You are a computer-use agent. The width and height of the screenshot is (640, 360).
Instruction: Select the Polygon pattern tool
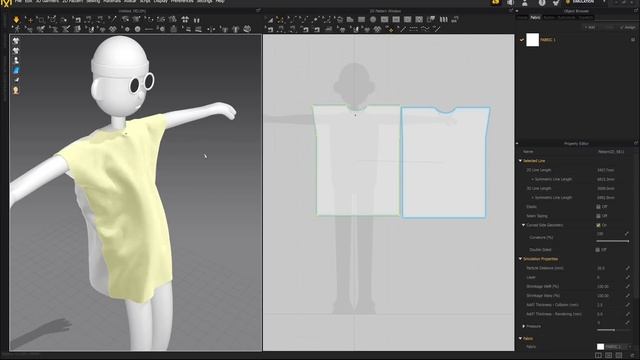coord(350,20)
